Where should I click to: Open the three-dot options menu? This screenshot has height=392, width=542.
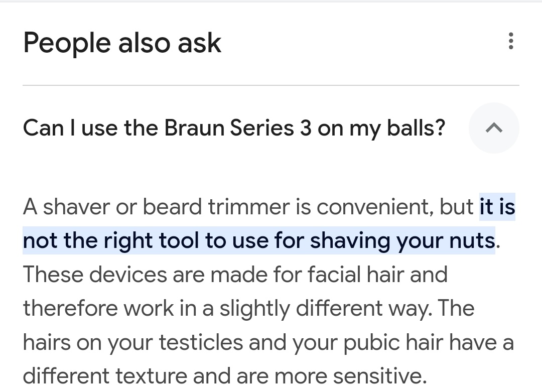(511, 41)
